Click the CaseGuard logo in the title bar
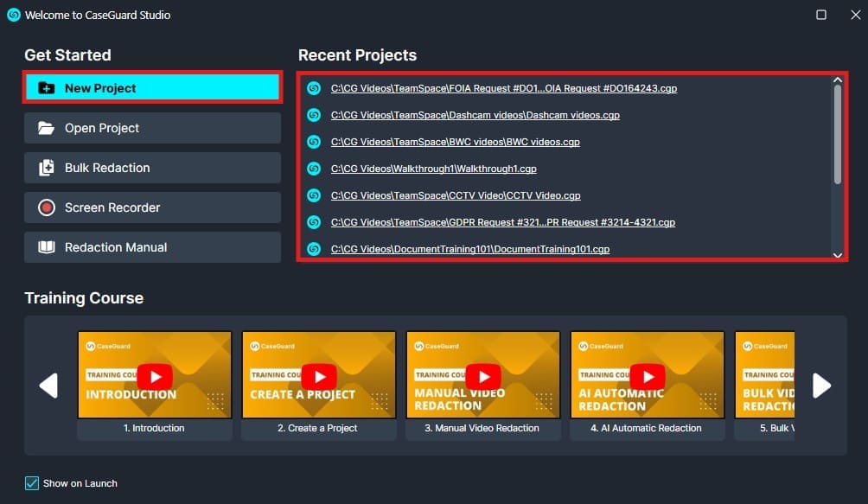Image resolution: width=868 pixels, height=504 pixels. coord(12,14)
